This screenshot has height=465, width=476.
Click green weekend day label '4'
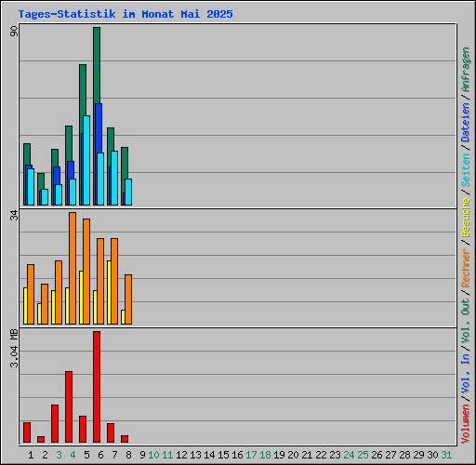pos(73,455)
